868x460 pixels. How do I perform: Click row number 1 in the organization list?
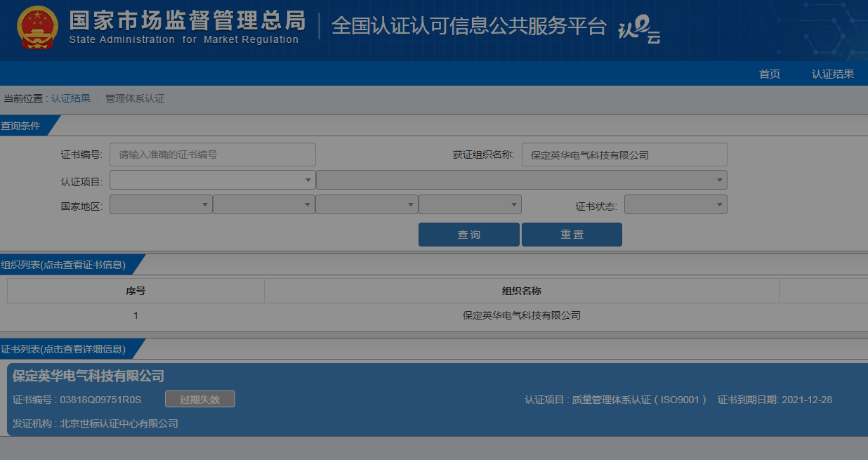tap(136, 316)
